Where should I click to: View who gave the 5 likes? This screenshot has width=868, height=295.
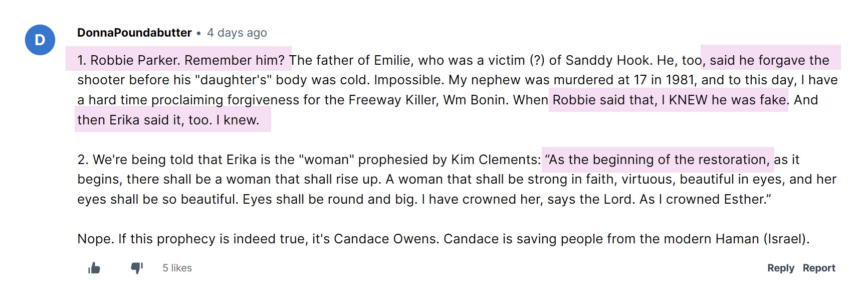click(177, 268)
